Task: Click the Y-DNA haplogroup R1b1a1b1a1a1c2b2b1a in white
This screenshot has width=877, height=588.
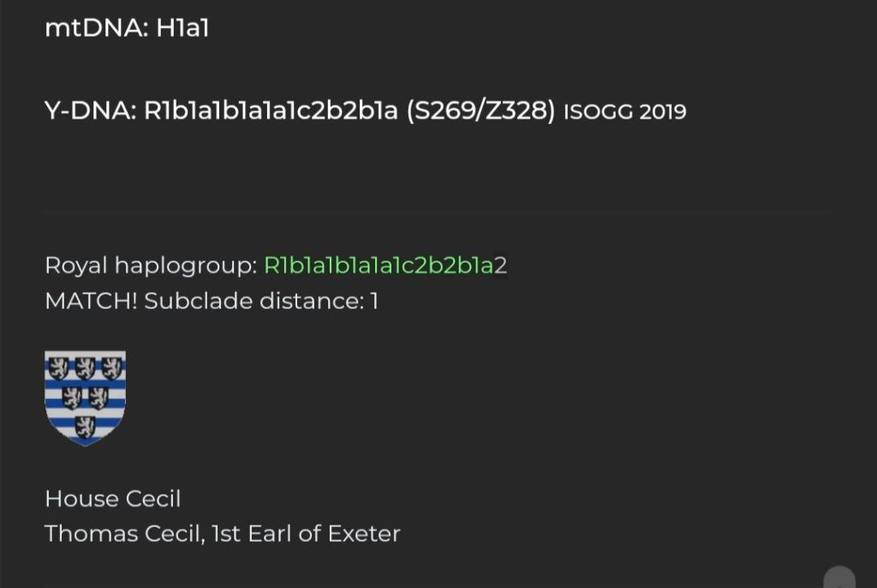Action: (x=271, y=111)
